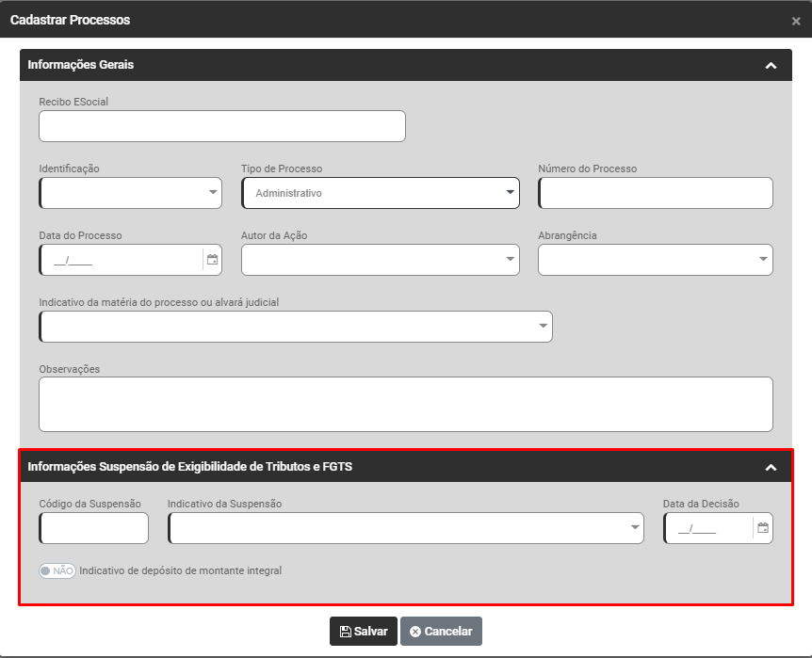Open Indicativo da matéria do processo dropdown
812x658 pixels.
[x=295, y=327]
